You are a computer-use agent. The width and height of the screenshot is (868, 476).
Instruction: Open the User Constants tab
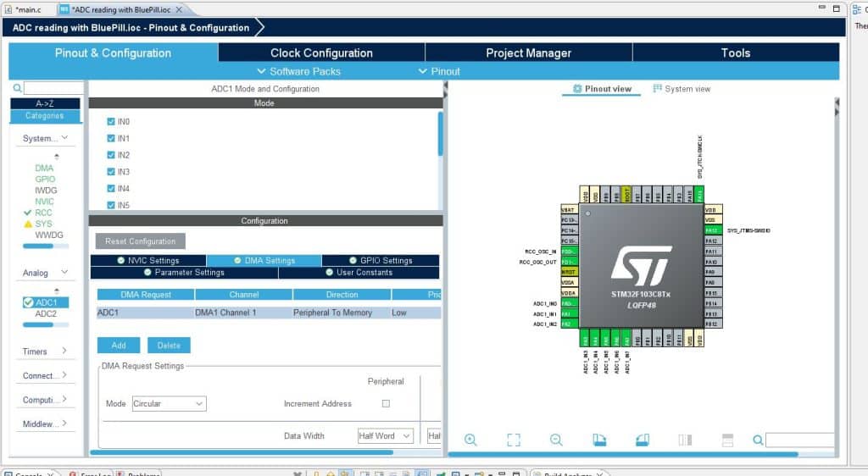[x=359, y=273]
